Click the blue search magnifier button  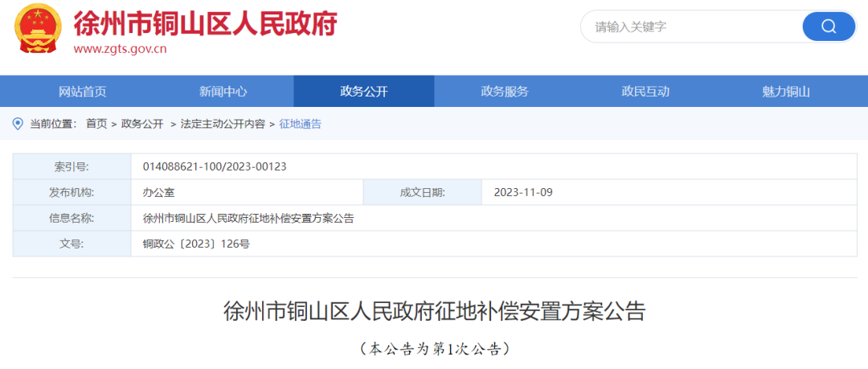829,26
